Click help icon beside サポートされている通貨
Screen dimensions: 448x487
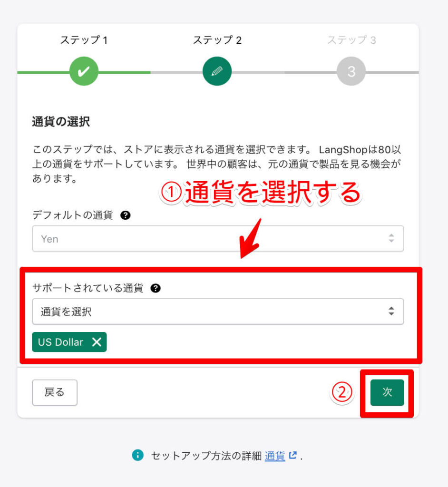[x=156, y=288]
